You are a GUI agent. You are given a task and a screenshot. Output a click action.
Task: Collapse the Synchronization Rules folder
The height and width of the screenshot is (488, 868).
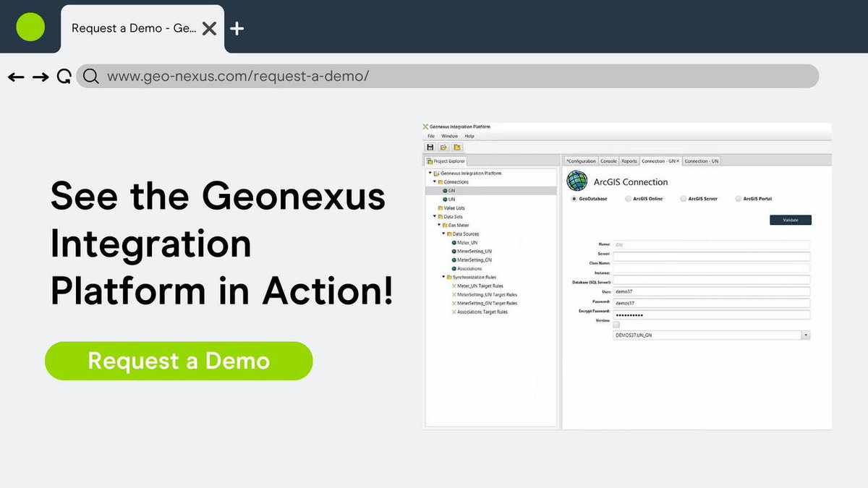point(443,277)
